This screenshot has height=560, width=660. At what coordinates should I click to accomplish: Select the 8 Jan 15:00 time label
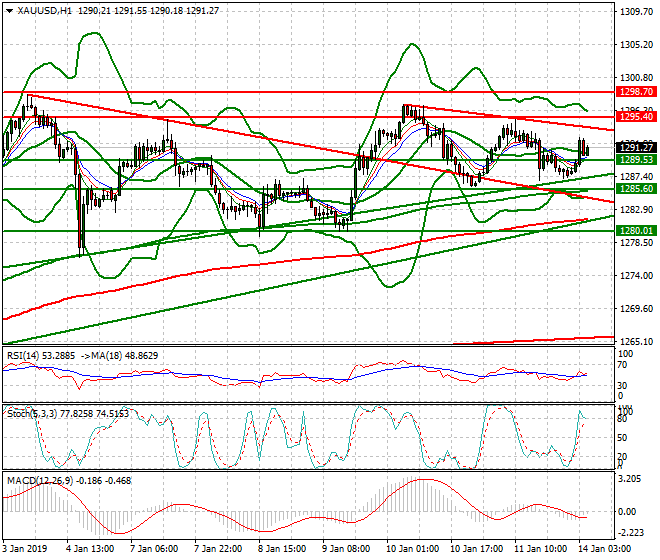click(282, 549)
